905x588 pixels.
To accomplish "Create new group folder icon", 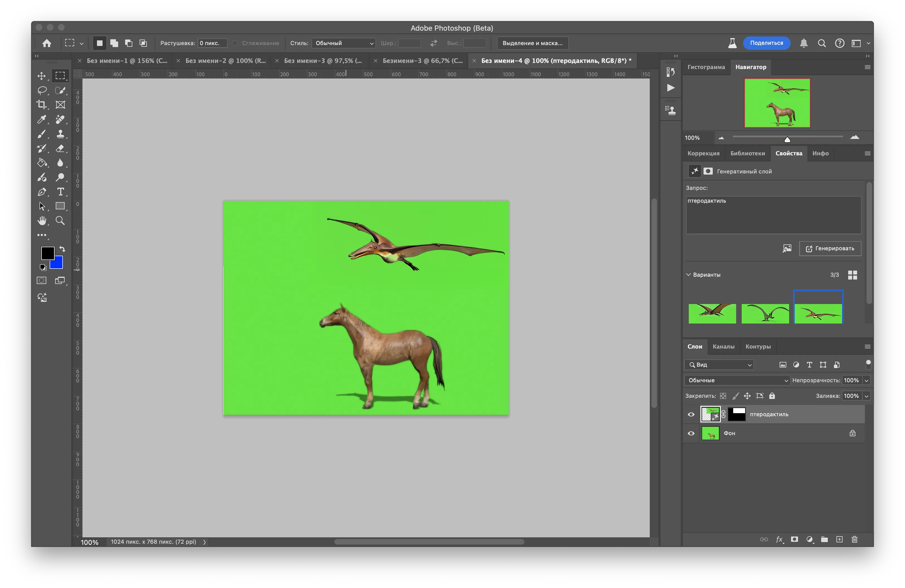I will point(824,539).
